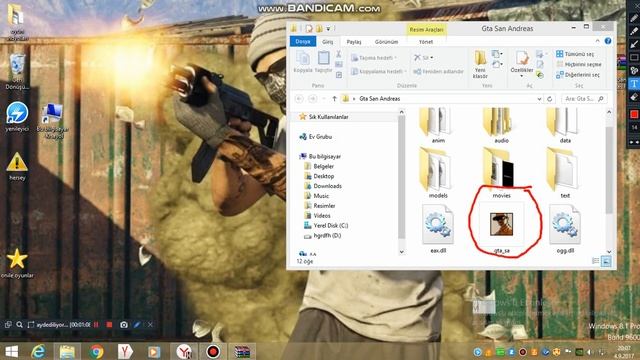Open Belgeler in navigation pane
The height and width of the screenshot is (360, 640).
[319, 167]
